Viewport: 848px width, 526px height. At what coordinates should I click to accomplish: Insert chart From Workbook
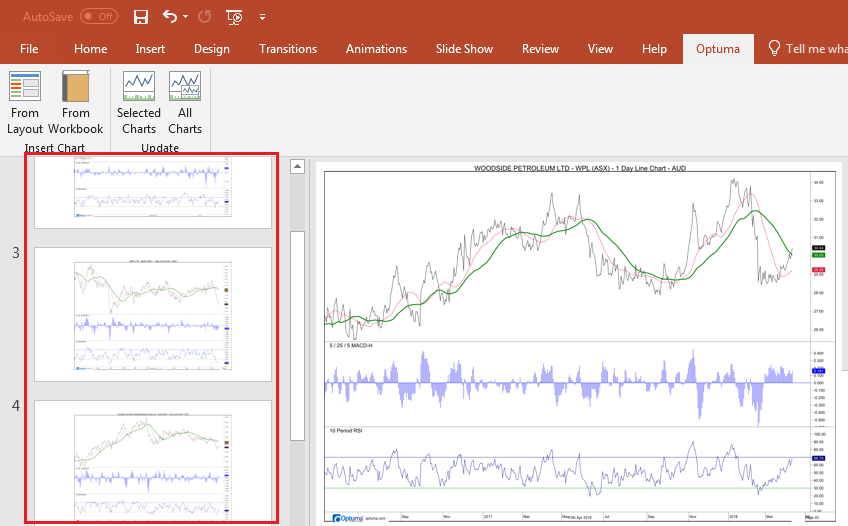tap(76, 103)
